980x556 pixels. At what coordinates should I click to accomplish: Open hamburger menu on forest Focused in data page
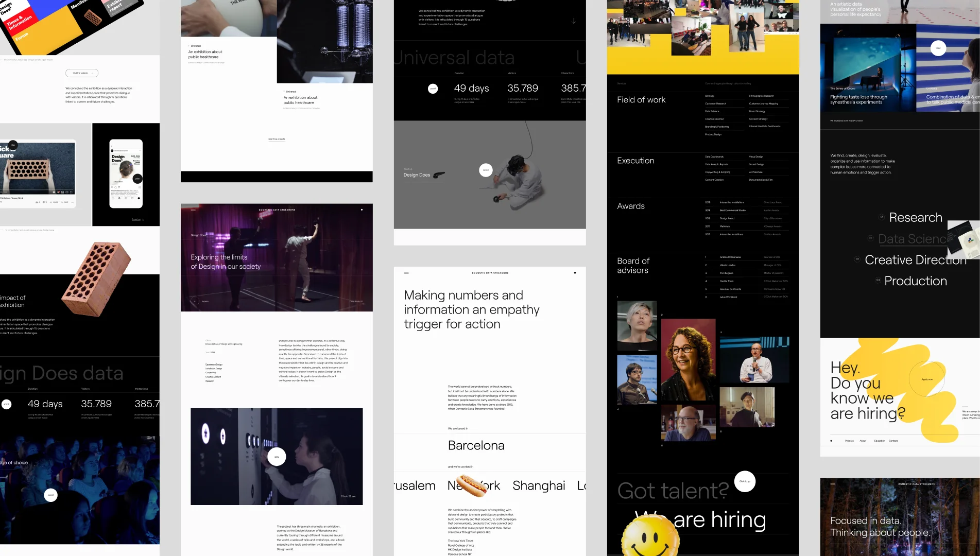[x=833, y=484]
